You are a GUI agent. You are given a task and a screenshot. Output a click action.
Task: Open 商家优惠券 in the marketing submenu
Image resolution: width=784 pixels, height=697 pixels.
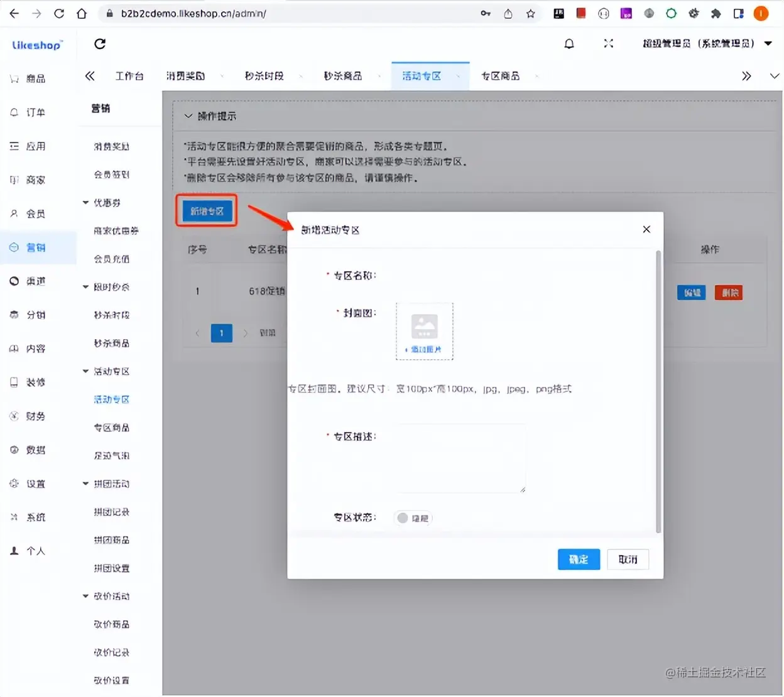(116, 231)
